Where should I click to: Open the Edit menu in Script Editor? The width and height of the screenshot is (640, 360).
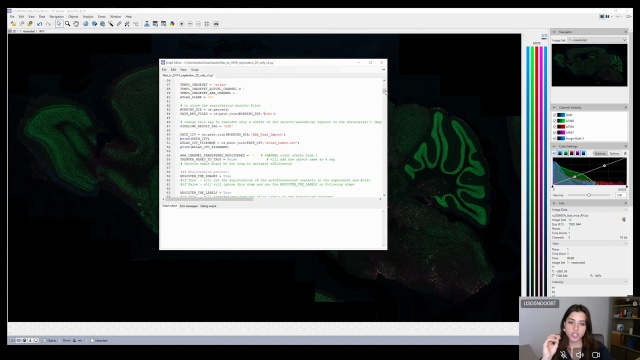(x=173, y=70)
